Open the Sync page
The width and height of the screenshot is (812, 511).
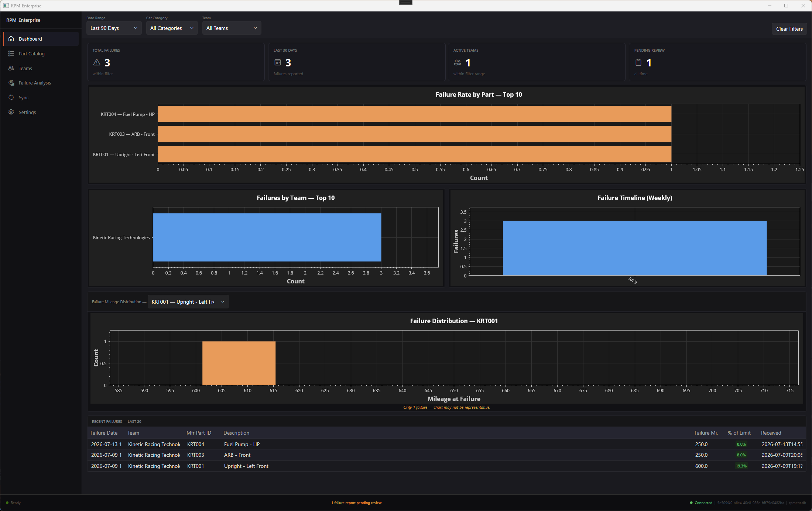[x=41, y=97]
